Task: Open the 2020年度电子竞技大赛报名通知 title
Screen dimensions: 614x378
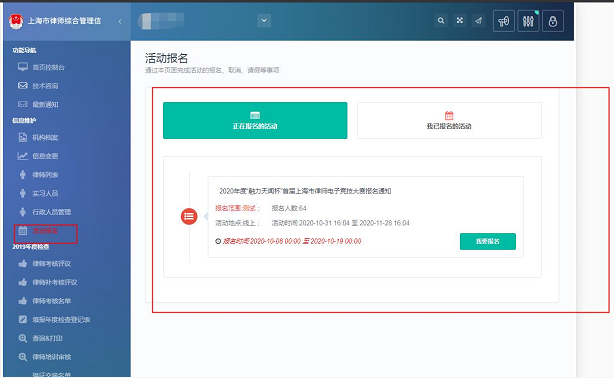Action: 305,191
